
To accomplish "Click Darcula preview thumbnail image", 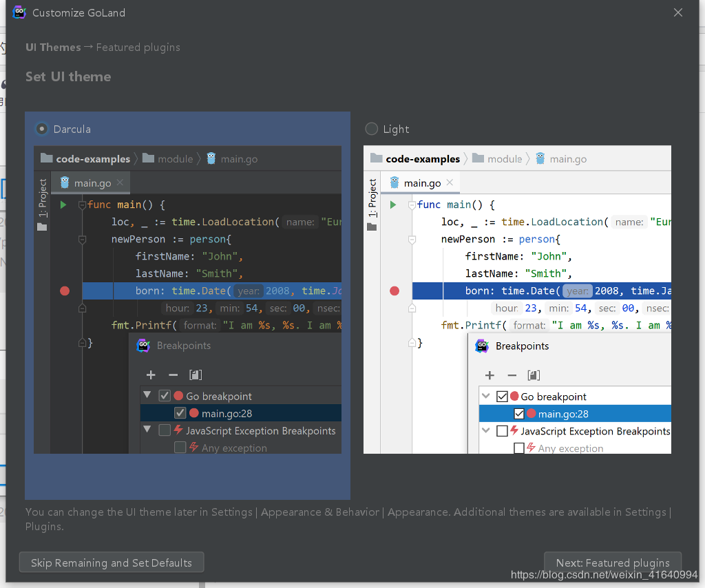I will click(187, 300).
